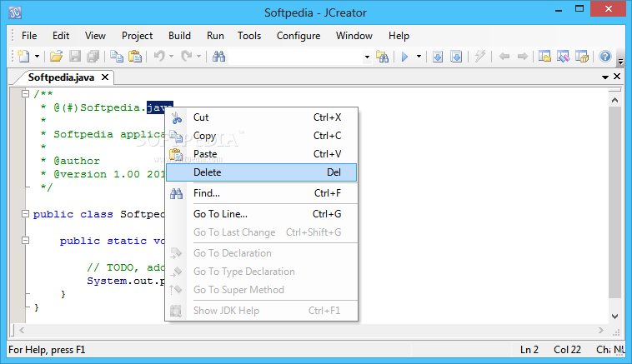Viewport: 632px width, 364px height.
Task: Open the Project menu
Action: point(137,36)
